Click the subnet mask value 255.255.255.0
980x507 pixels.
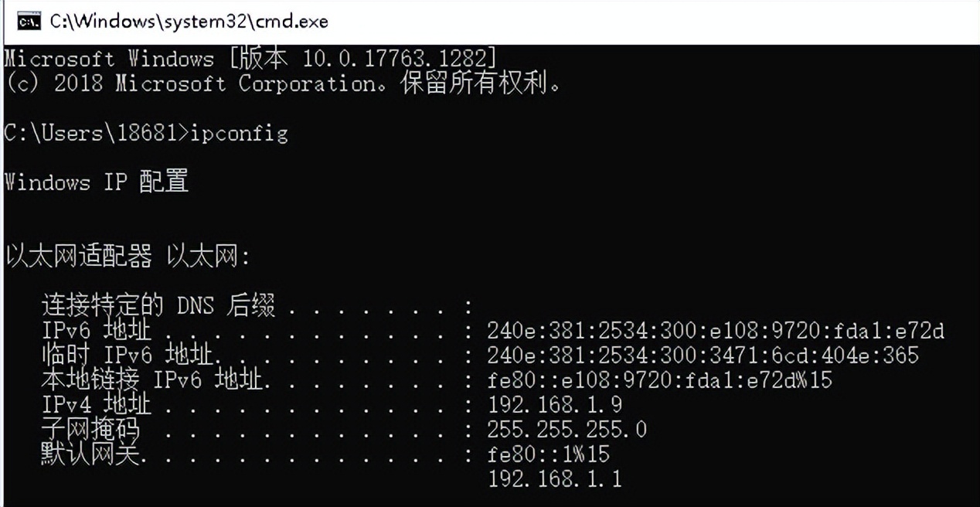pos(567,430)
